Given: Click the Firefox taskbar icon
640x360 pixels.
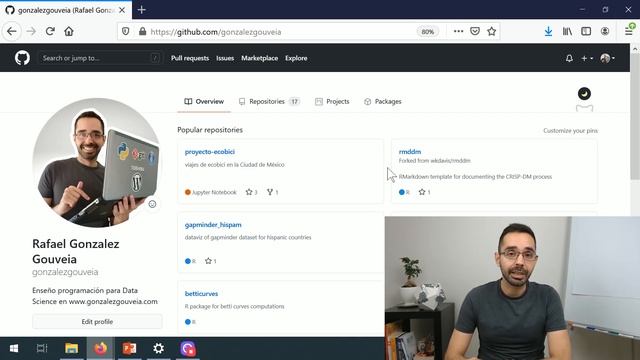Looking at the screenshot, I should tap(100, 349).
